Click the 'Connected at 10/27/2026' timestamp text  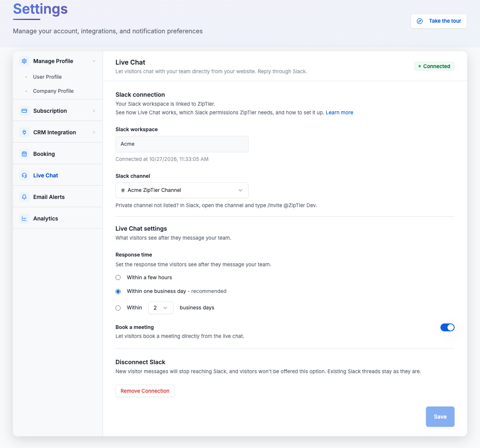162,159
